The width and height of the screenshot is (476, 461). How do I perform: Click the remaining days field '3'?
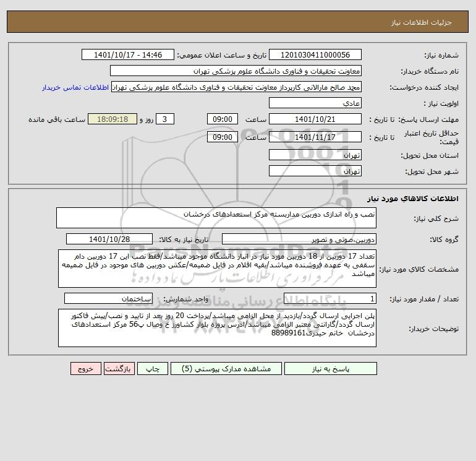pyautogui.click(x=165, y=119)
